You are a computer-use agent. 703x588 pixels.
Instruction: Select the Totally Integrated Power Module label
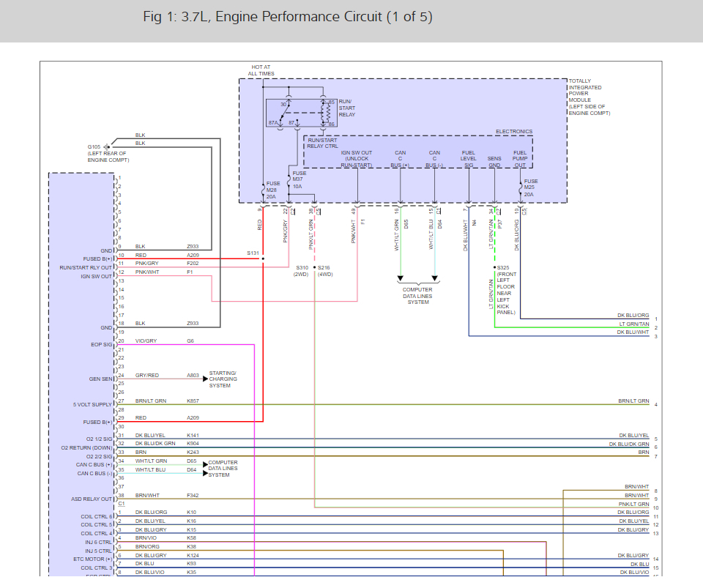[x=589, y=97]
